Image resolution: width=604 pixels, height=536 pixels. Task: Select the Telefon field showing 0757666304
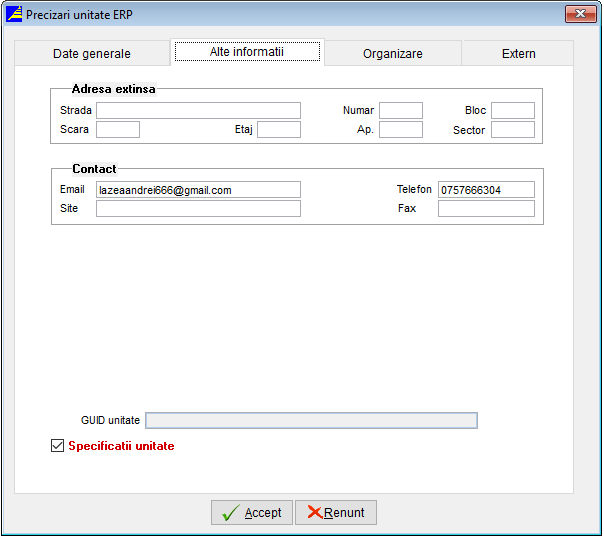486,190
